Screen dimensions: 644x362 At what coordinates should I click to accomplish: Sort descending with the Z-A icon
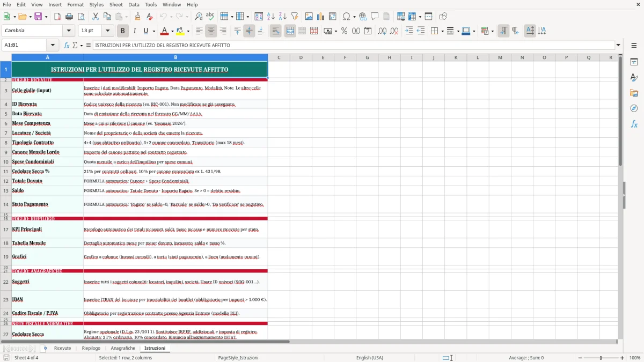pos(282,17)
